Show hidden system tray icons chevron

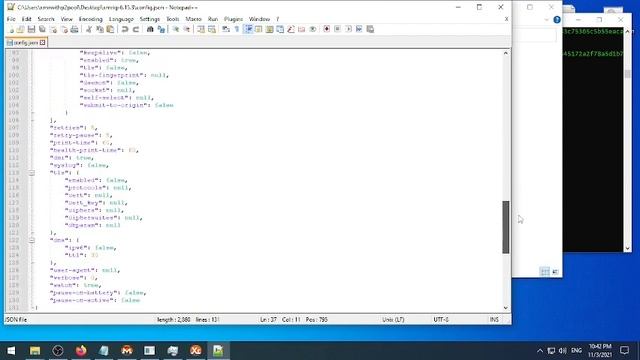[540, 351]
